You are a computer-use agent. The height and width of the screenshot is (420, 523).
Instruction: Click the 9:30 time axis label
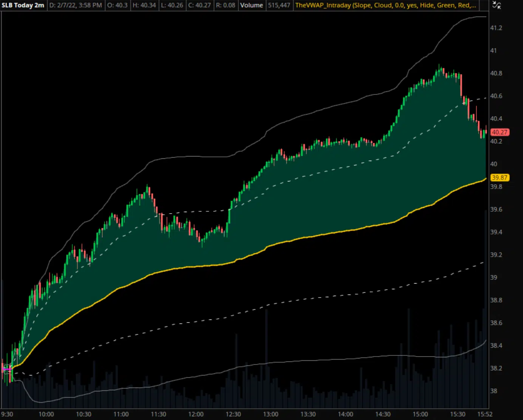point(7,414)
